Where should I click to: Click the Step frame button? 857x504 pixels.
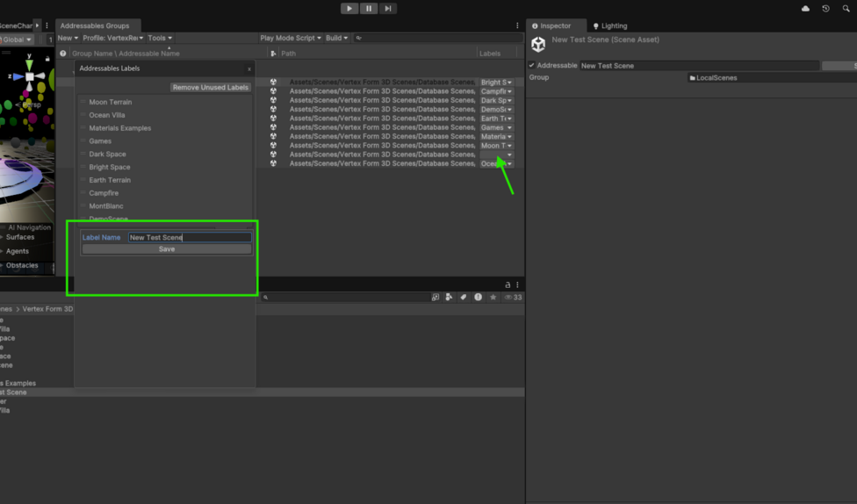tap(387, 9)
